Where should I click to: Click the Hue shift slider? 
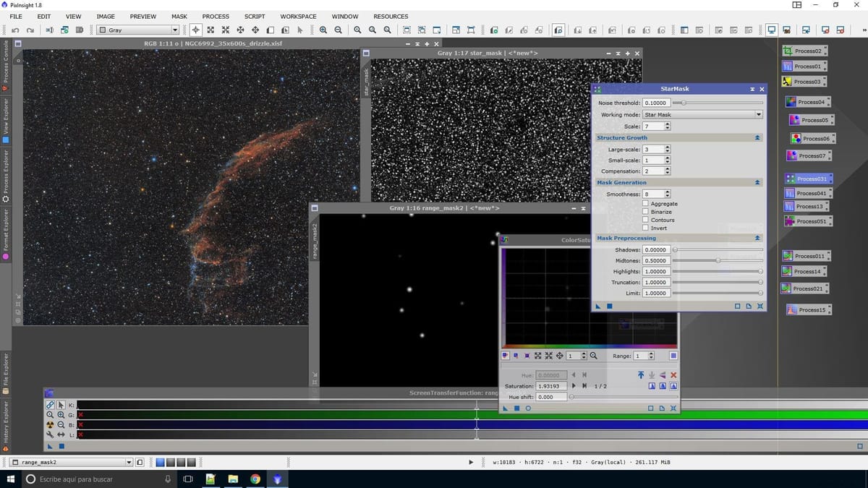pyautogui.click(x=625, y=397)
